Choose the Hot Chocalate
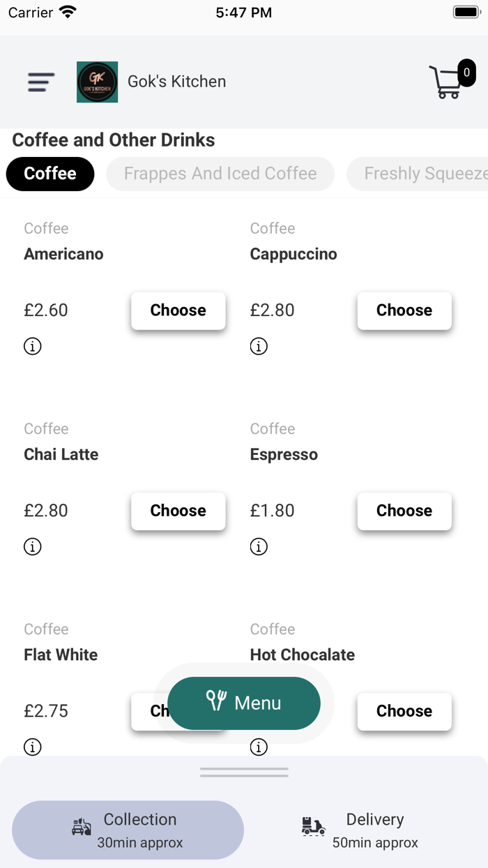 click(404, 711)
